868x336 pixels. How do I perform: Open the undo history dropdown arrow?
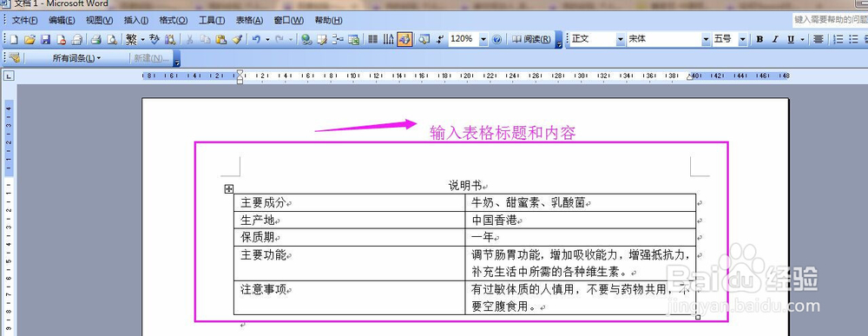[267, 39]
